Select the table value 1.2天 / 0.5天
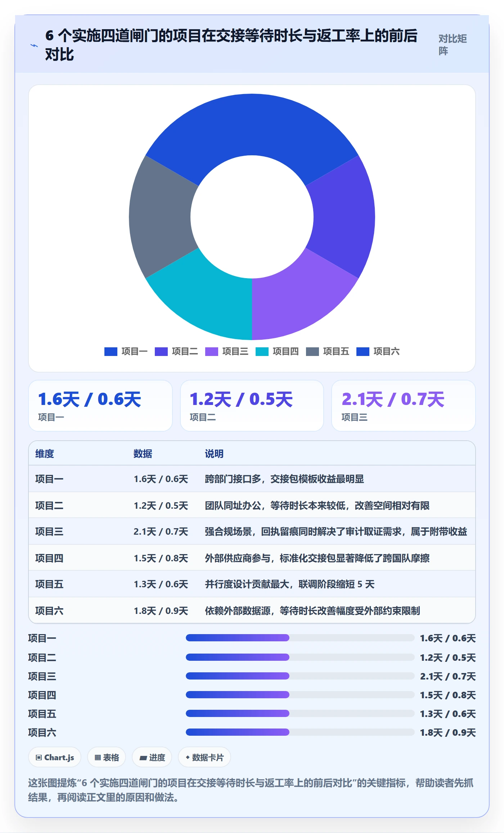The width and height of the screenshot is (504, 833). 161,505
